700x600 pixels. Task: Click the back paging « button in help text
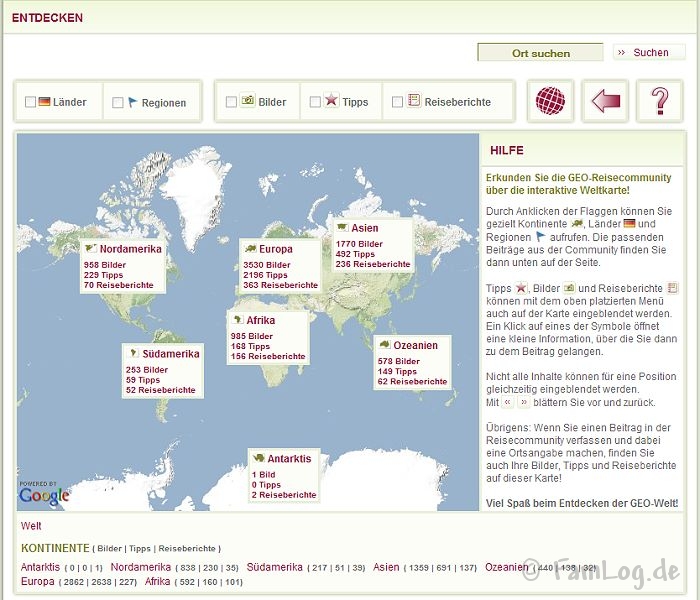(x=508, y=402)
